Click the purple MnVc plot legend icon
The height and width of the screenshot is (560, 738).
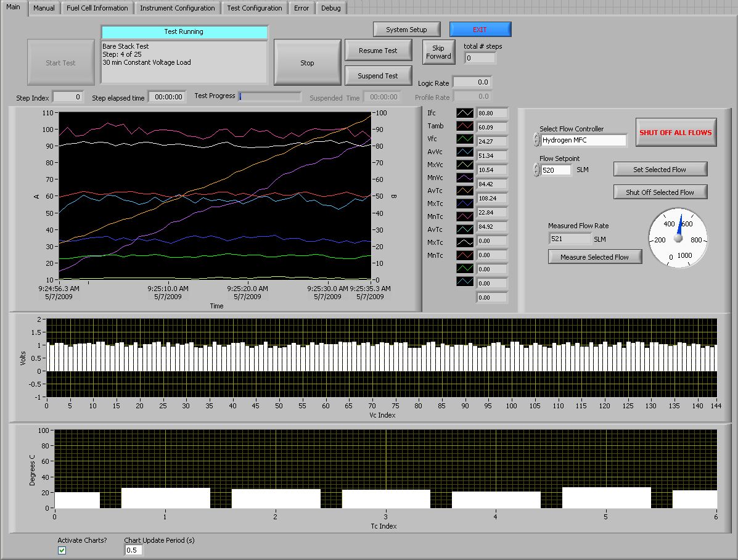tap(464, 178)
